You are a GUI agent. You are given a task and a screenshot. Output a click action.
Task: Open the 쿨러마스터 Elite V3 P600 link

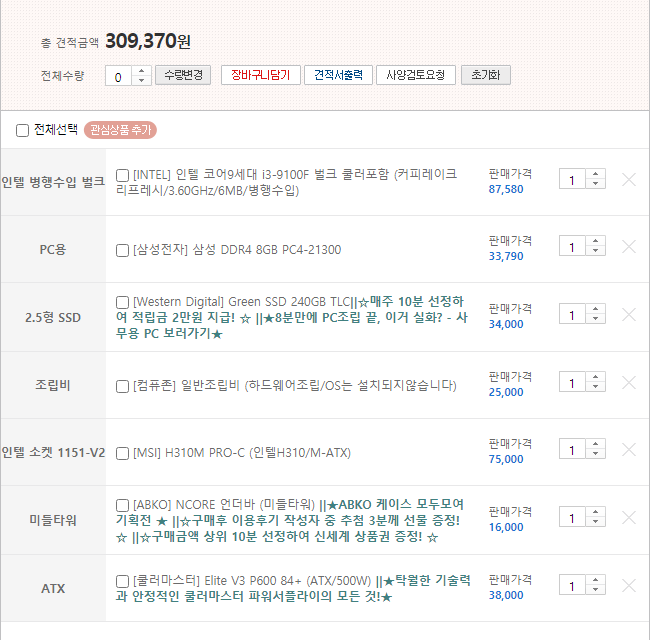click(x=293, y=589)
